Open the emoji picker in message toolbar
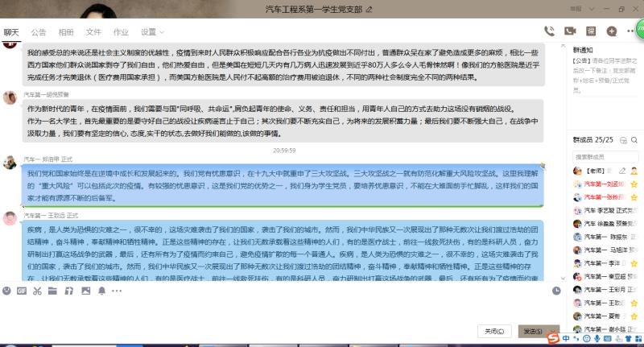The image size is (644, 347). pos(6,290)
